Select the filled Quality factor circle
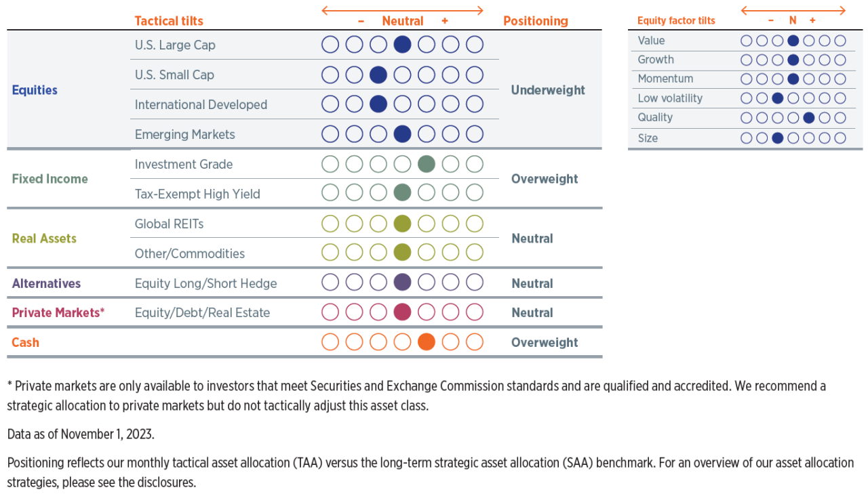Screen dimensions: 868x494 point(809,117)
